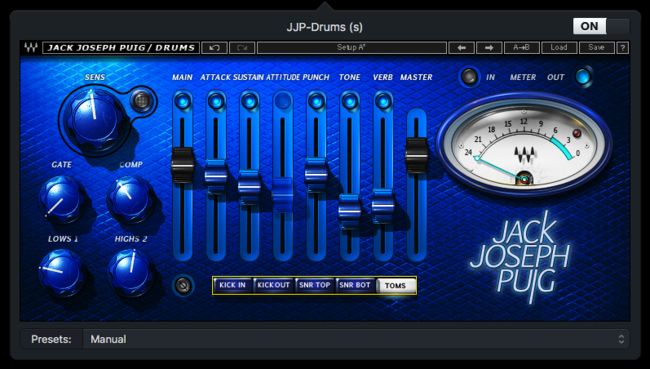This screenshot has height=369, width=650.
Task: Click the sidechain button next to SENS knob
Action: click(x=141, y=101)
